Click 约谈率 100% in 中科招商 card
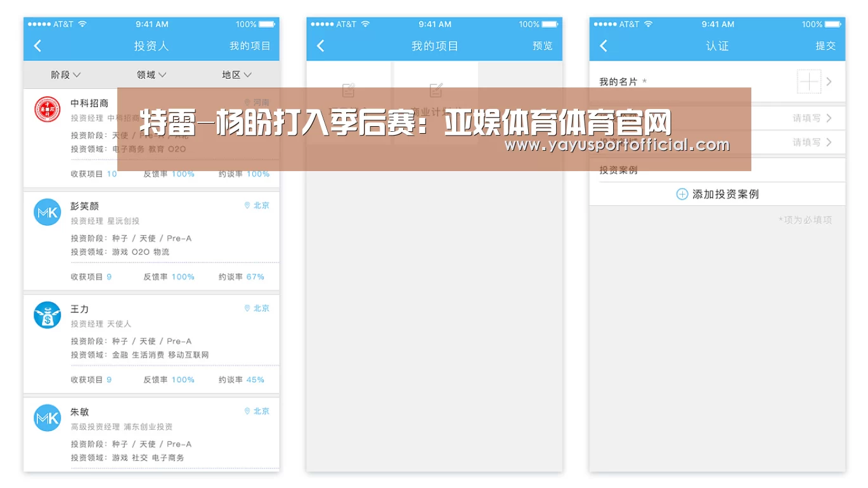This screenshot has width=868, height=488. pyautogui.click(x=244, y=174)
